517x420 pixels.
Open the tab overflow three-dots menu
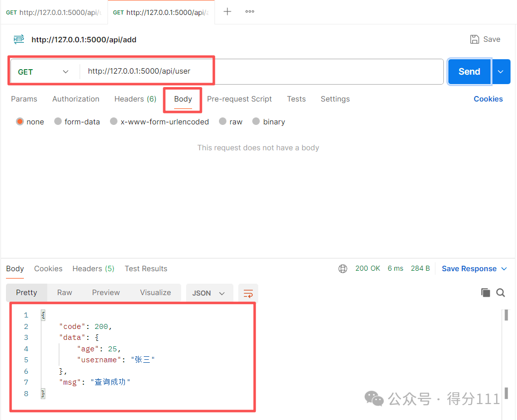[250, 11]
